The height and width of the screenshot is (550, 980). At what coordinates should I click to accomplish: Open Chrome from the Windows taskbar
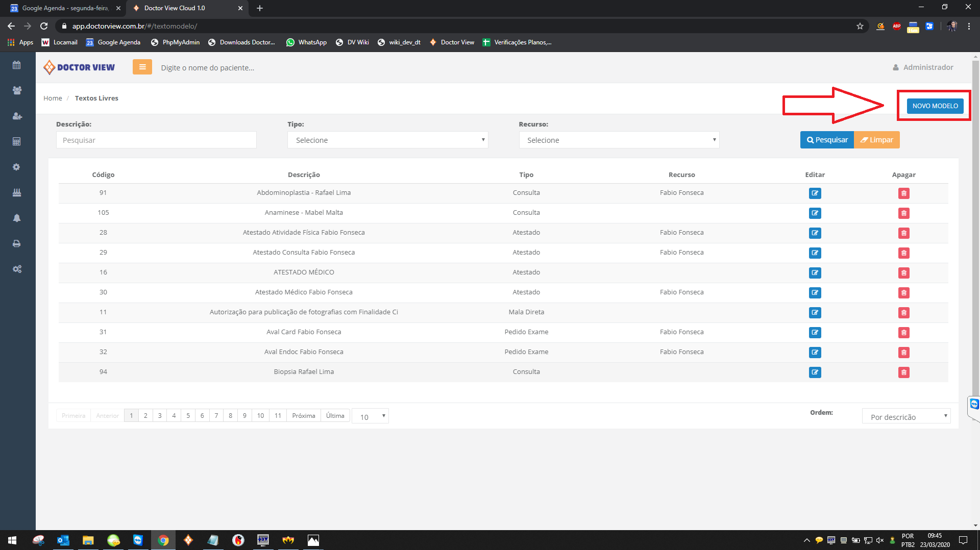(163, 540)
